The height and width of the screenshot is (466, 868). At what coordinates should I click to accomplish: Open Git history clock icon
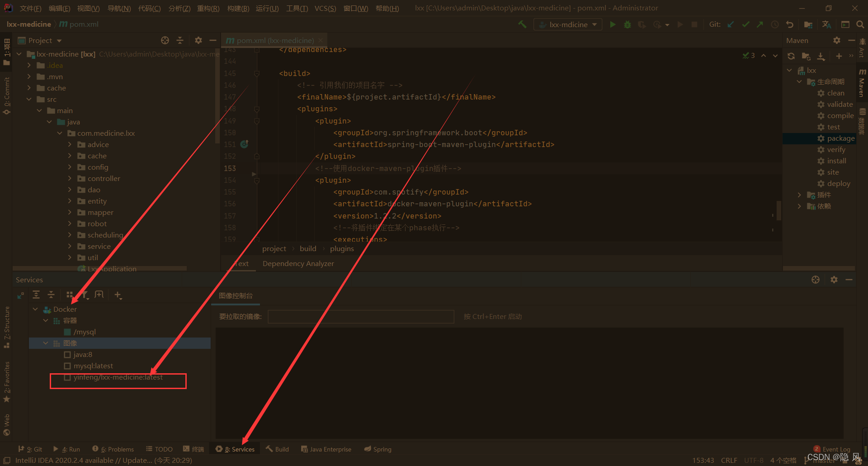tap(775, 24)
